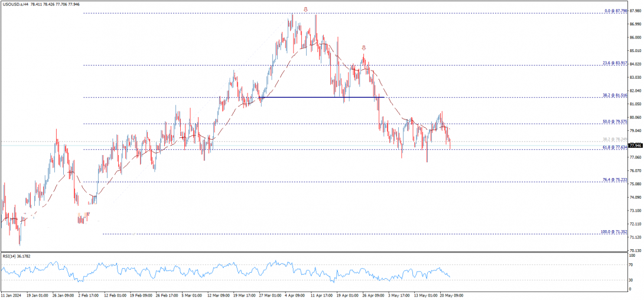Click the 70.130 price axis value

[x=635, y=250]
